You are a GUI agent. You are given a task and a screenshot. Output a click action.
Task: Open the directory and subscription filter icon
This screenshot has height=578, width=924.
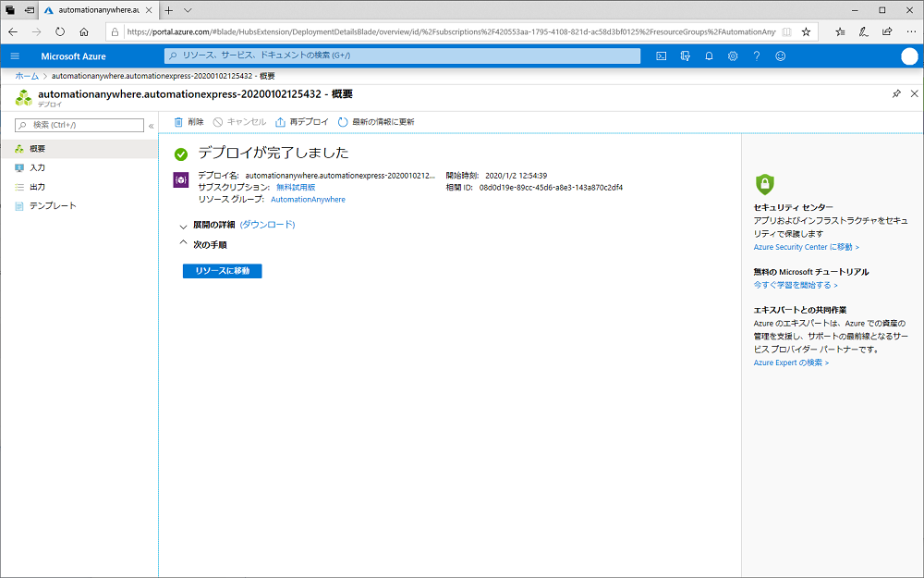(685, 56)
